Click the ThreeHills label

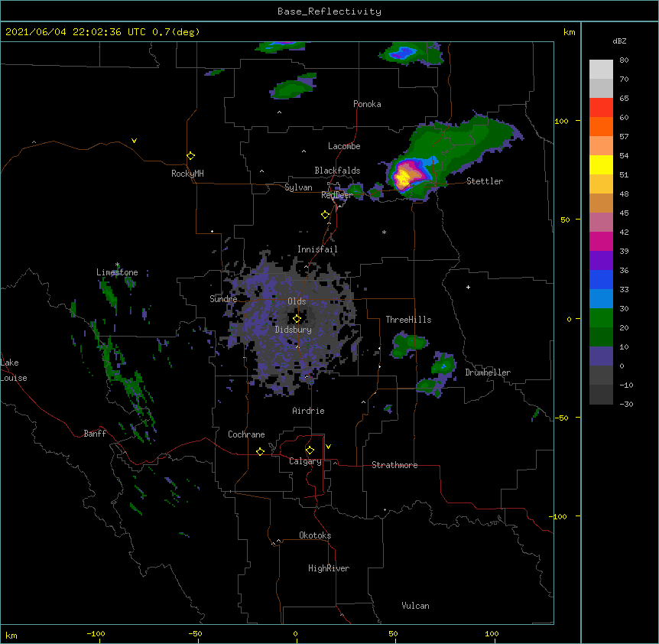pyautogui.click(x=408, y=320)
